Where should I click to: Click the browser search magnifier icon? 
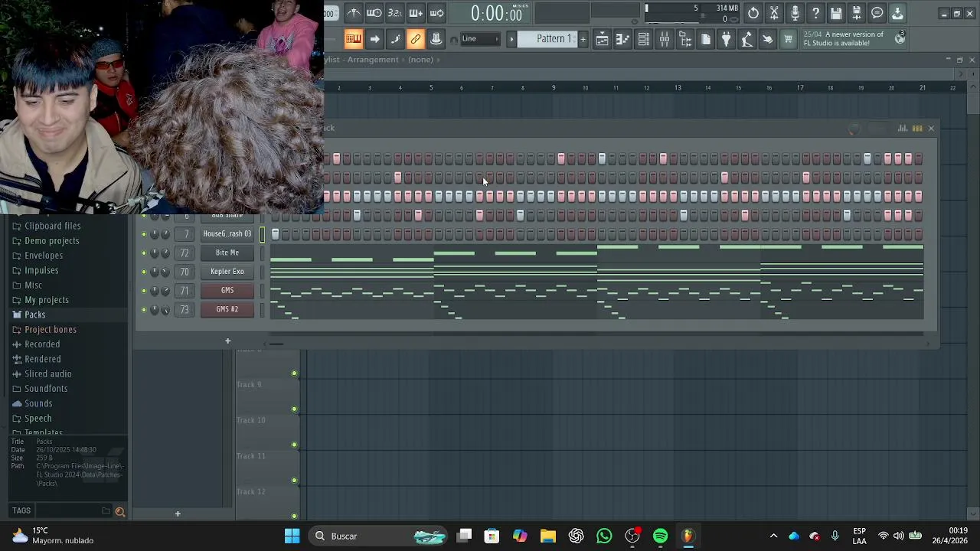coord(119,511)
